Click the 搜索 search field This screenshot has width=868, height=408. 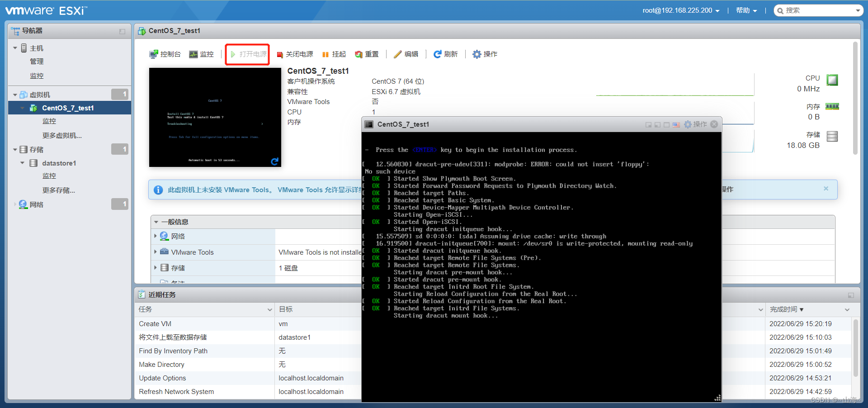click(x=818, y=10)
